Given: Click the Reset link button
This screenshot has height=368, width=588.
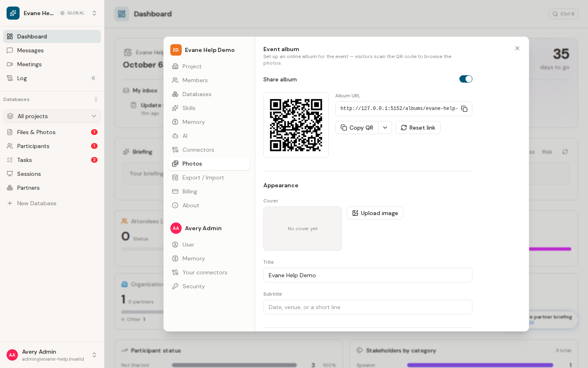Looking at the screenshot, I should tap(418, 128).
